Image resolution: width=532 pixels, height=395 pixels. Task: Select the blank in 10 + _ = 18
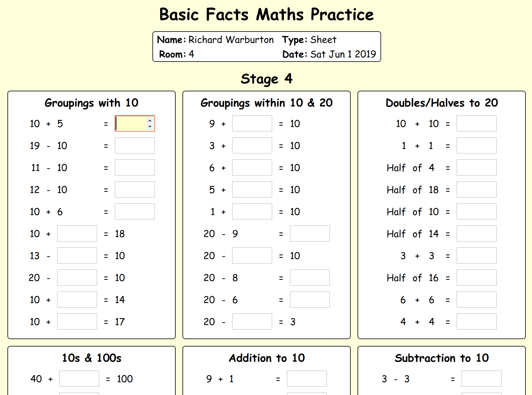tap(77, 233)
